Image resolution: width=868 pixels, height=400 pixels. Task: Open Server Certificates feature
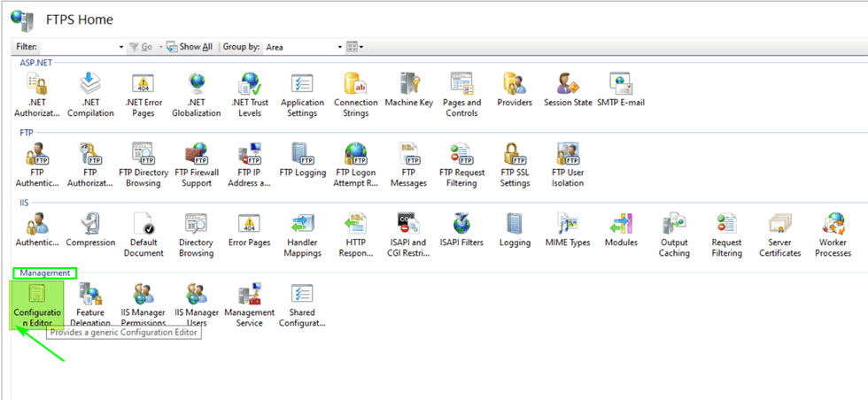[x=780, y=235]
